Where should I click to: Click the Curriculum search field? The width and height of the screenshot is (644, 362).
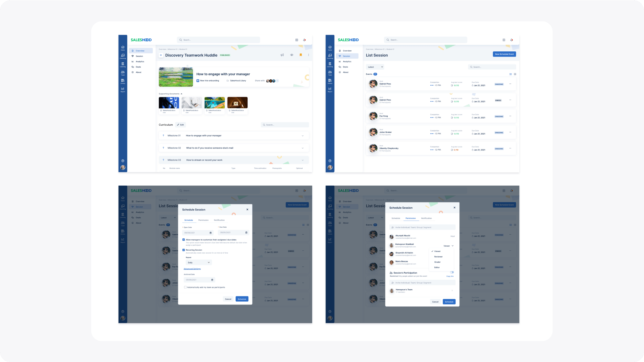[x=285, y=125]
